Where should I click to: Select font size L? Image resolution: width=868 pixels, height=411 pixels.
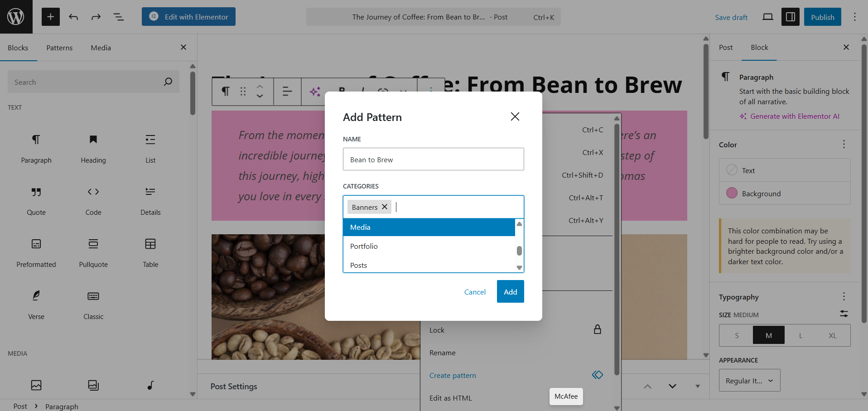pyautogui.click(x=800, y=335)
